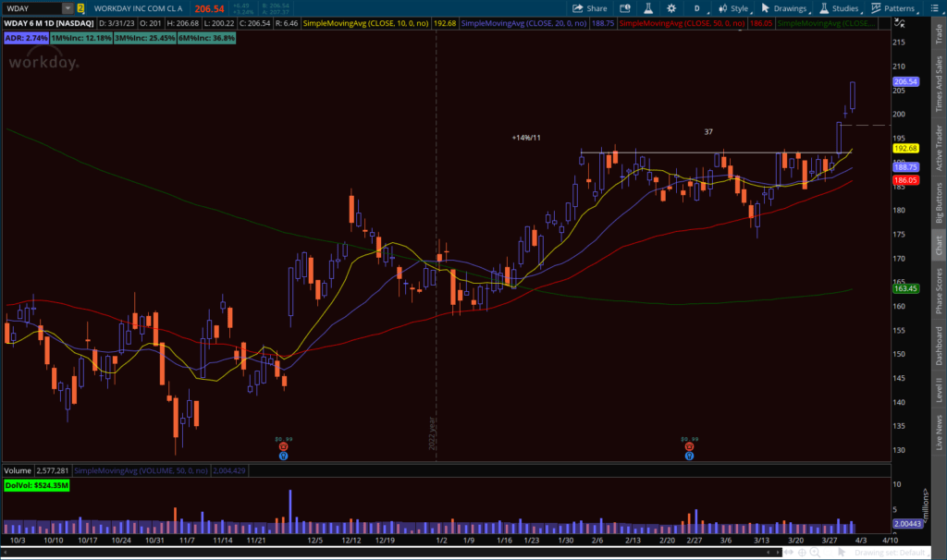Image resolution: width=947 pixels, height=560 pixels.
Task: Open the Patterns dropdown menu
Action: tap(894, 8)
